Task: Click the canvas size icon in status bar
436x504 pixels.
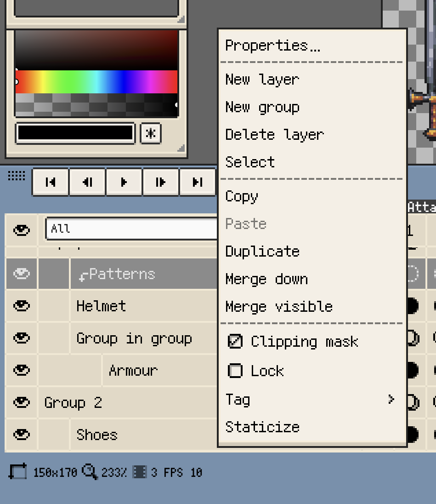Action: [x=18, y=472]
